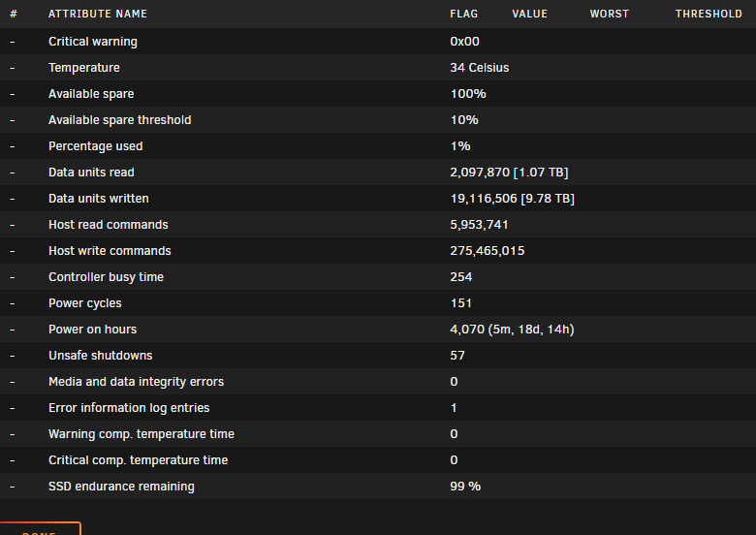Click the WORST column header

pyautogui.click(x=610, y=14)
